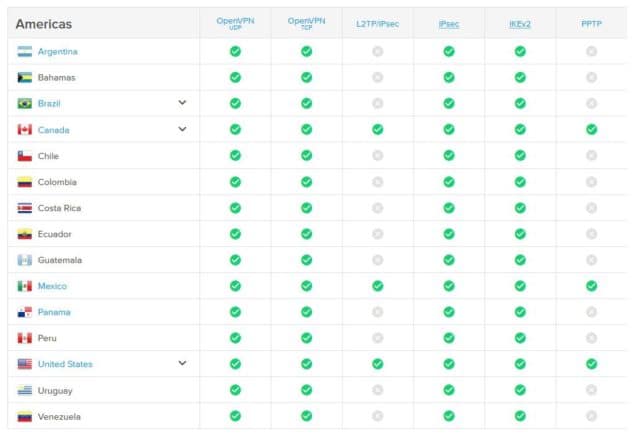Click Chile's greyed-out PPTP icon
This screenshot has width=640, height=437.
pos(591,155)
